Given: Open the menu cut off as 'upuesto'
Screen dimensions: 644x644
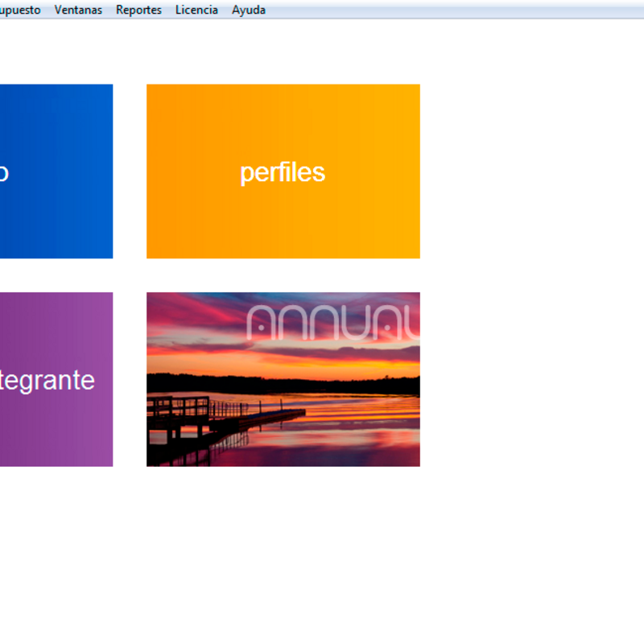Looking at the screenshot, I should (x=20, y=10).
